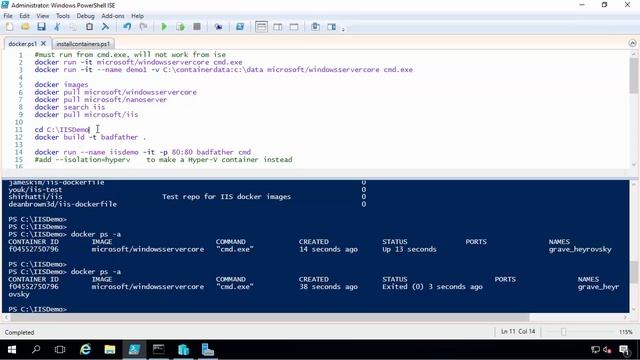The image size is (640, 360).
Task: Click line 'docker pull microsoft/nanoserver'
Action: (101, 100)
